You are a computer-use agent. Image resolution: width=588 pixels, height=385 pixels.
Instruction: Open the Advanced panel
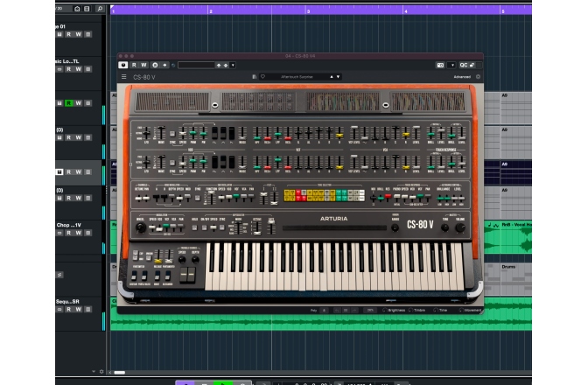click(462, 77)
